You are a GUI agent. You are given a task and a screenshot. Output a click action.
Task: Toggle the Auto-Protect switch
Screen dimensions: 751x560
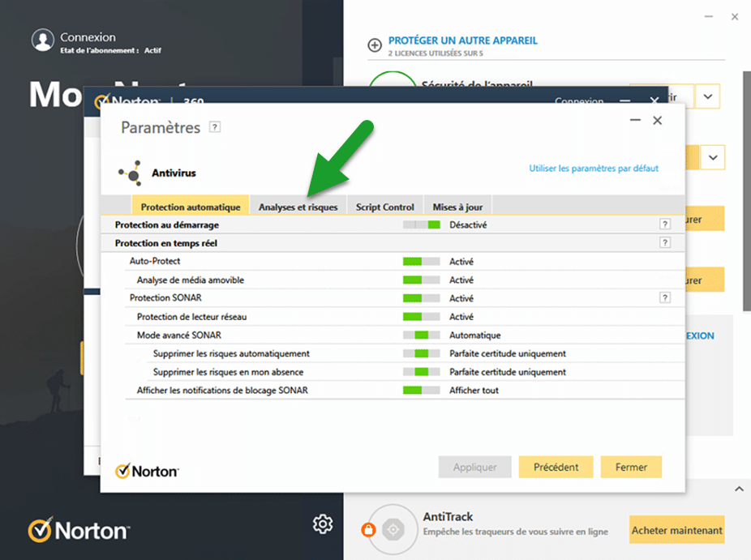tap(422, 261)
